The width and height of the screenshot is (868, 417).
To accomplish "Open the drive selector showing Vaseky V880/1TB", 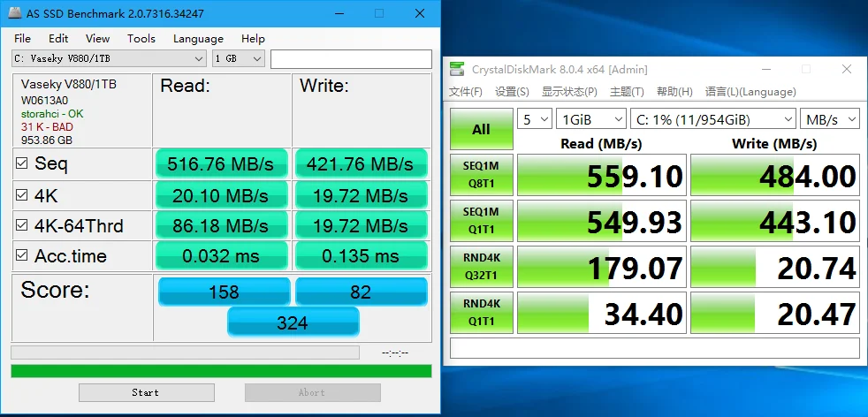I will click(109, 58).
